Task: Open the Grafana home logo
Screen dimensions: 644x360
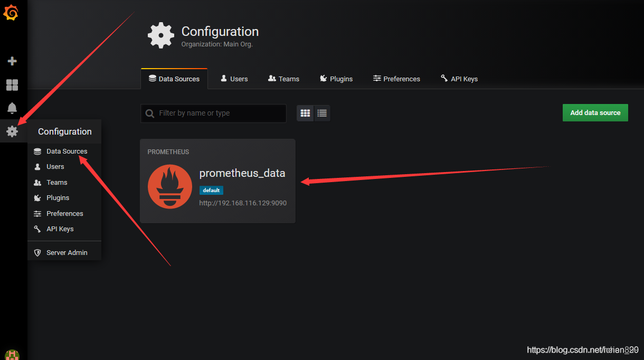Action: pos(11,13)
